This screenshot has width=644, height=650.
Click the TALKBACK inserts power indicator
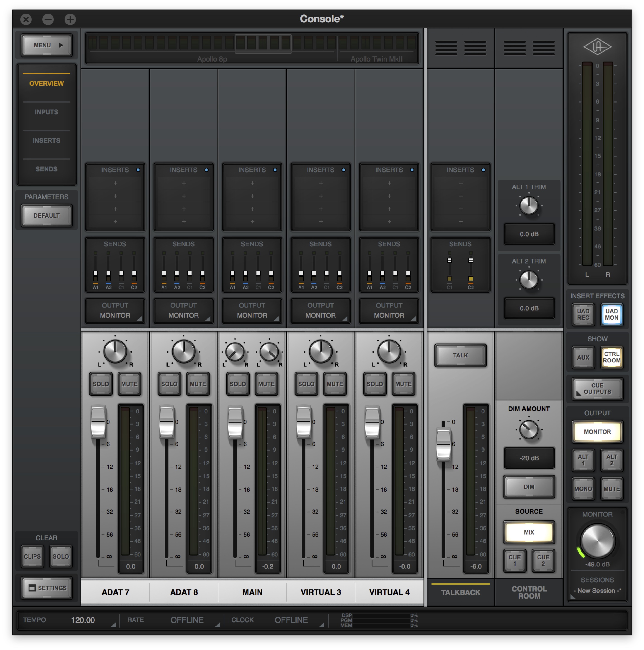[483, 170]
